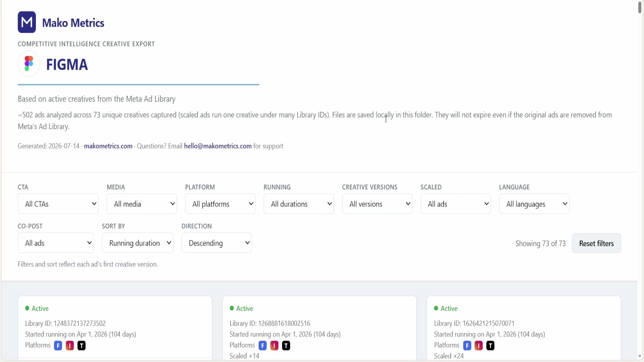Image resolution: width=644 pixels, height=362 pixels.
Task: Click 'Library ID: 1248372137273502' text
Action: tap(65, 323)
